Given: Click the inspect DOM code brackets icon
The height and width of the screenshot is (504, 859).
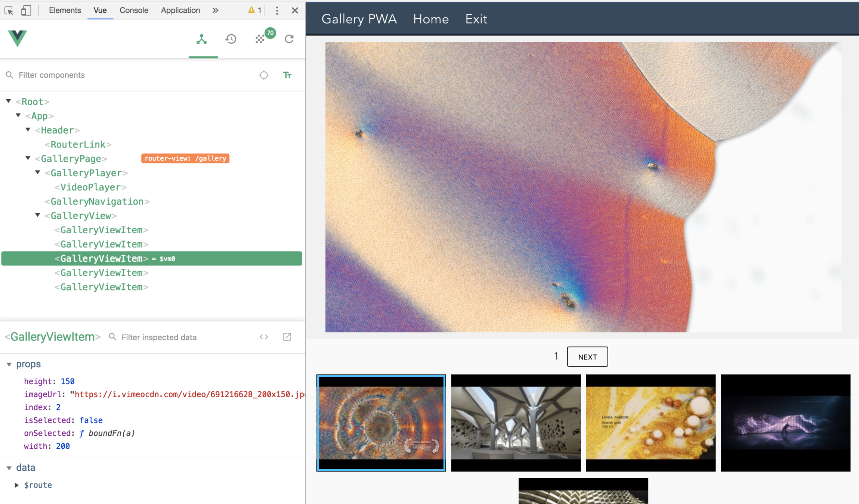Looking at the screenshot, I should point(264,337).
